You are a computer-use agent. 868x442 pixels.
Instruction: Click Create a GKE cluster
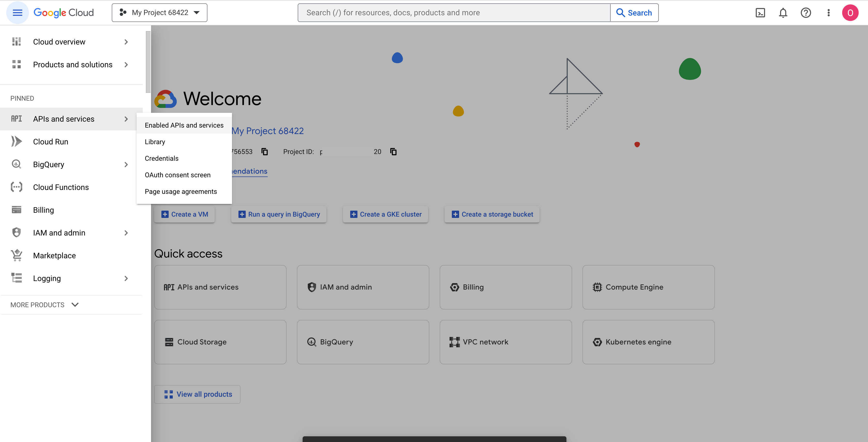coord(385,214)
